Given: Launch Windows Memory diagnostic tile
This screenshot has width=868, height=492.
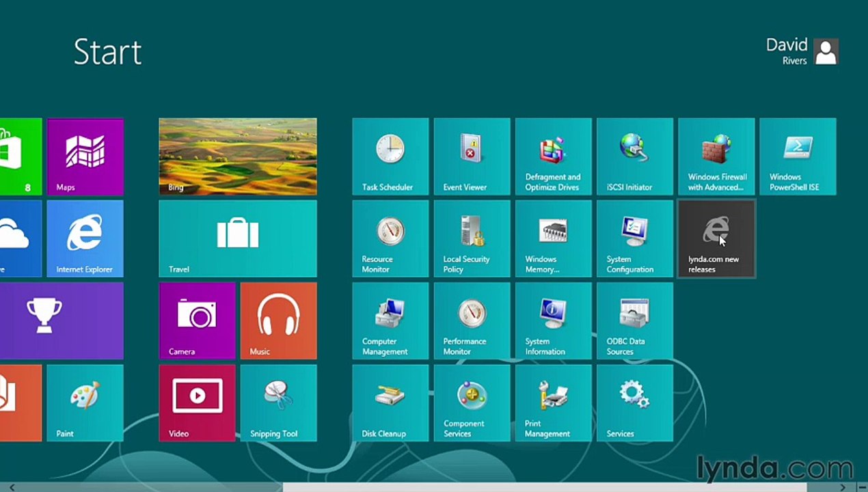Looking at the screenshot, I should [x=553, y=238].
